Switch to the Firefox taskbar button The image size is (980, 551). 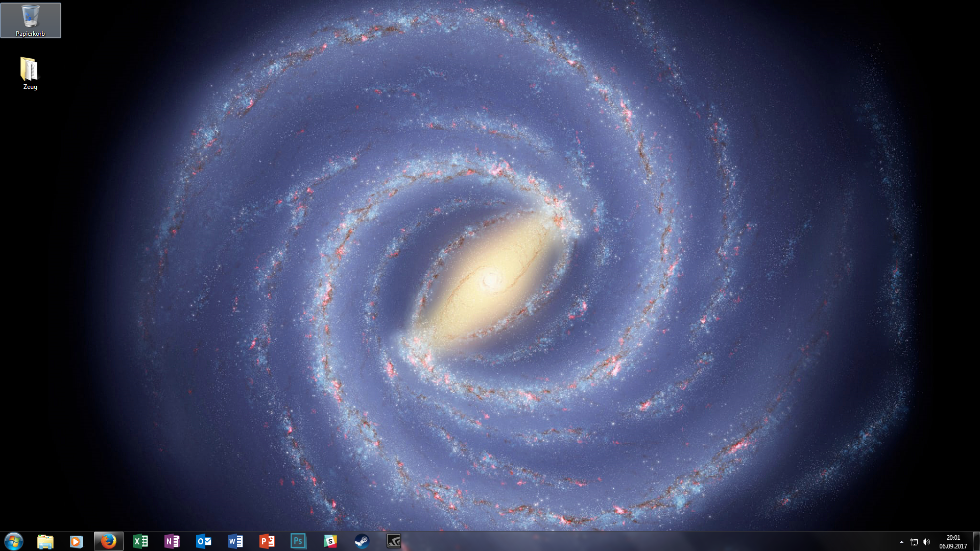(x=108, y=541)
